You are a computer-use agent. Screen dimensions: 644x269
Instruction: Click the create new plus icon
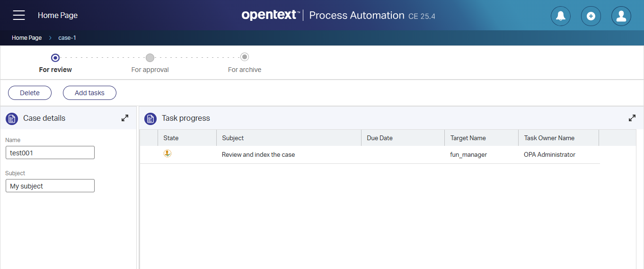click(591, 16)
